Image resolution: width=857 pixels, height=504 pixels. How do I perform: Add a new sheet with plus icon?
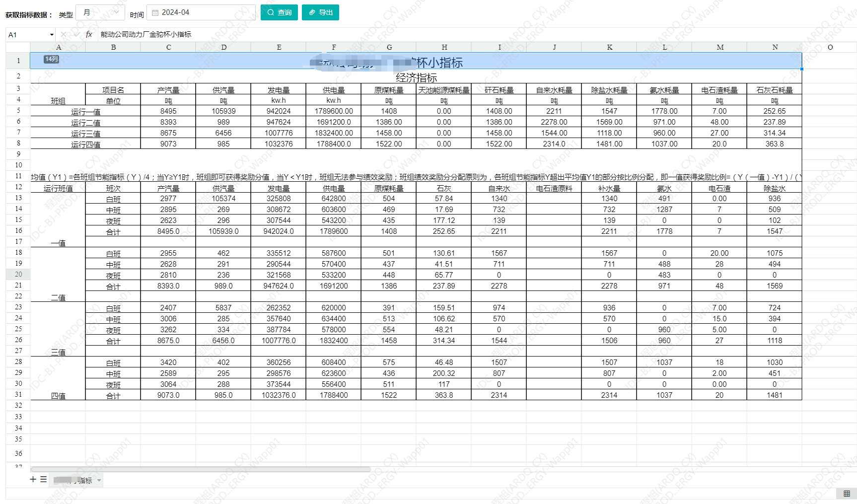[33, 479]
